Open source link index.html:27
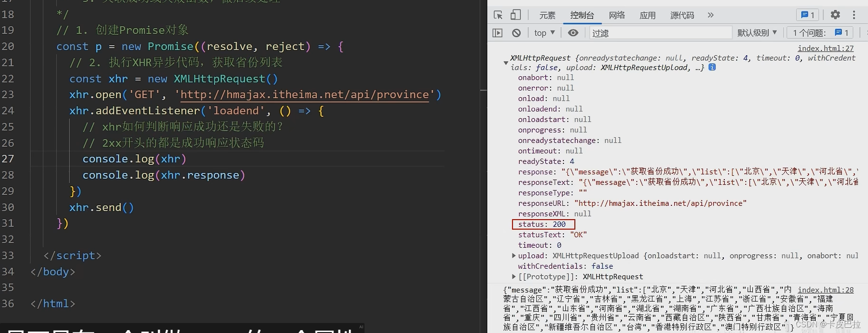The height and width of the screenshot is (333, 868). 826,49
